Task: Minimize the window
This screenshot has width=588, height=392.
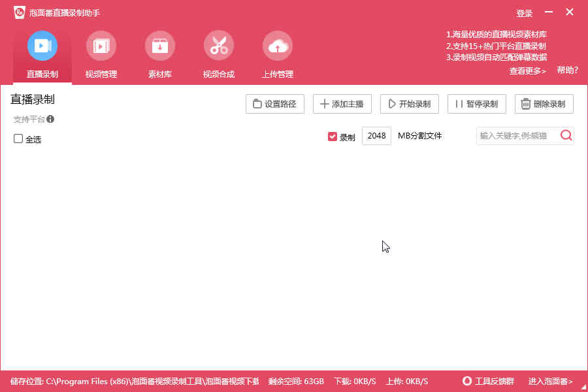Action: coord(549,12)
